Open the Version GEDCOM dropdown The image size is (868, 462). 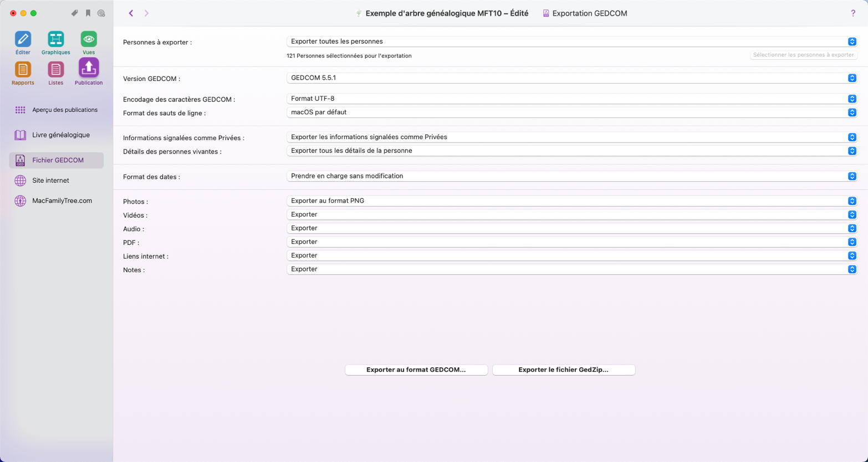(571, 78)
